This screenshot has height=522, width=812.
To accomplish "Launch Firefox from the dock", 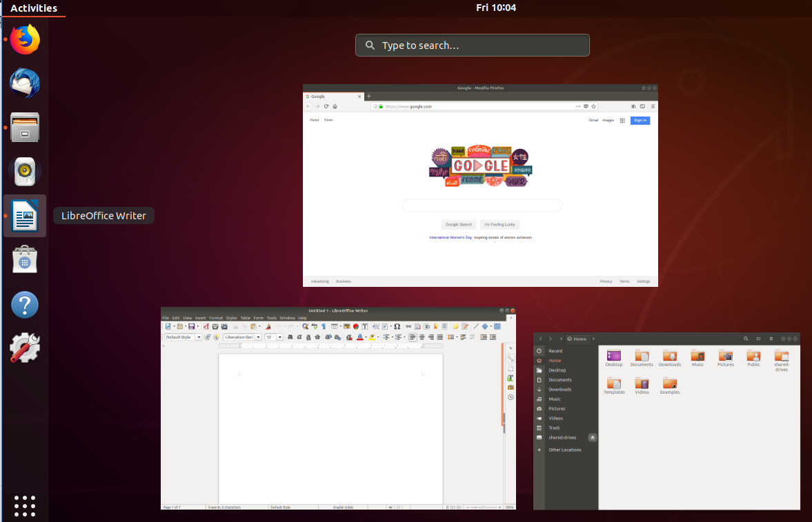I will [x=25, y=40].
